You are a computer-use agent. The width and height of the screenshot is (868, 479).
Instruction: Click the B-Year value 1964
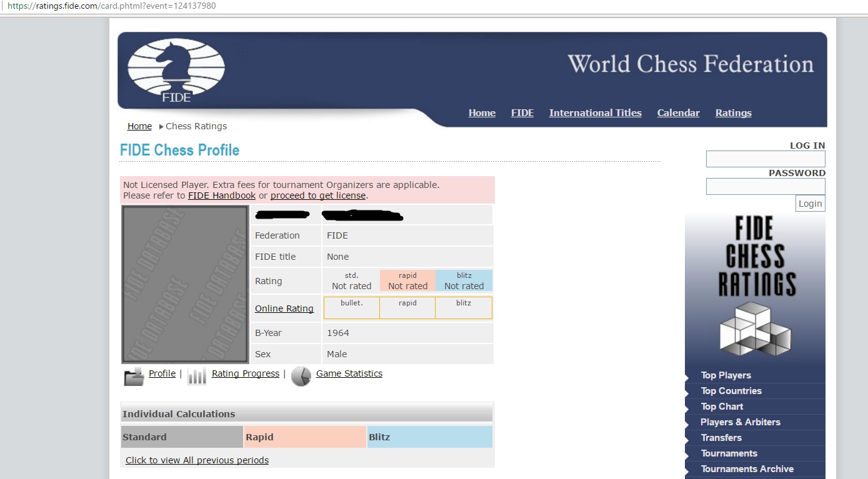click(338, 333)
